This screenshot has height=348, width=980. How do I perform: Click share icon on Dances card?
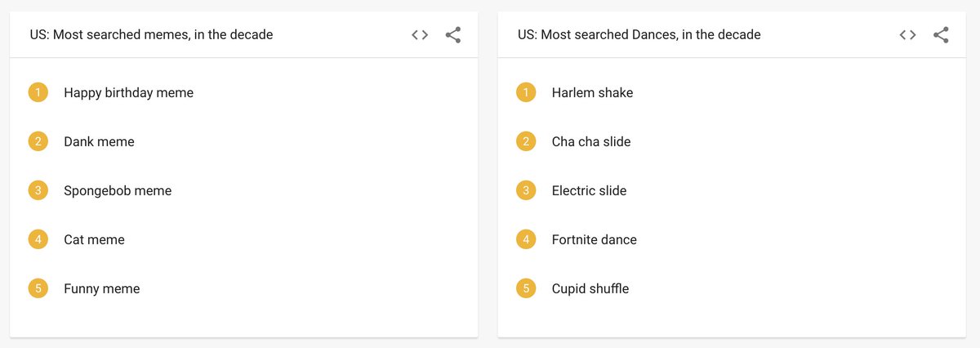pyautogui.click(x=941, y=35)
